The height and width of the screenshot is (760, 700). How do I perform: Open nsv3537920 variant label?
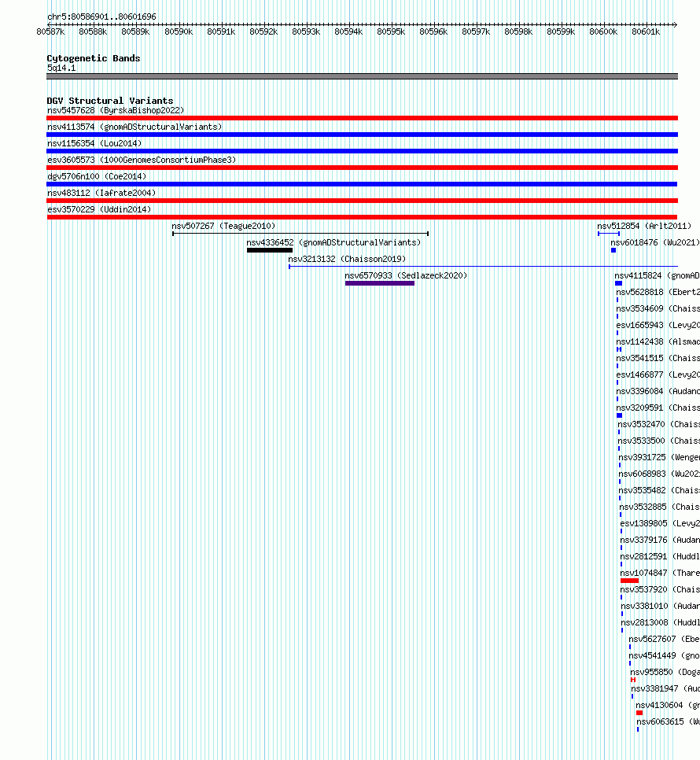[660, 588]
